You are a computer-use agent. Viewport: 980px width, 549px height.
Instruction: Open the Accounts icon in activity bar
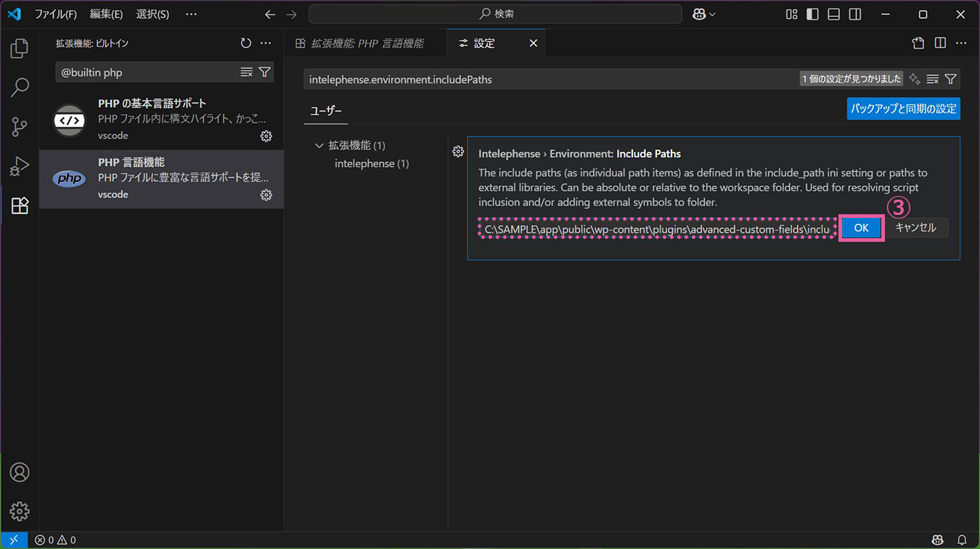(x=20, y=472)
